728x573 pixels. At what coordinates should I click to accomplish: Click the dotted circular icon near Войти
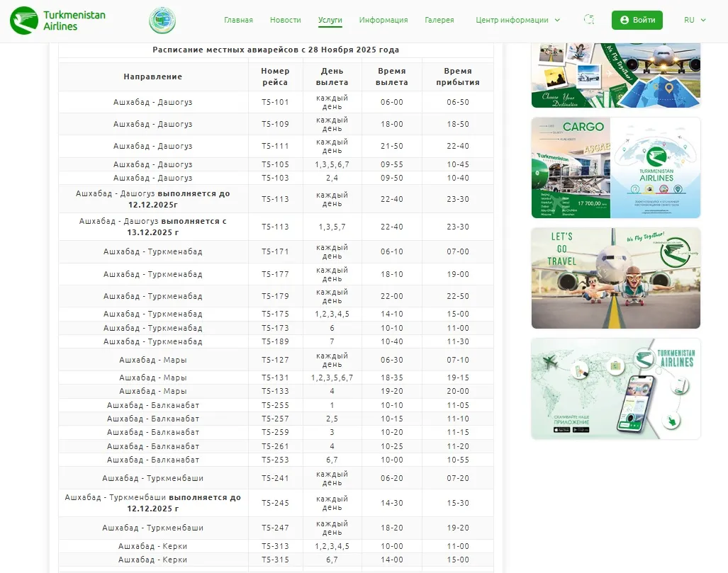click(x=589, y=20)
